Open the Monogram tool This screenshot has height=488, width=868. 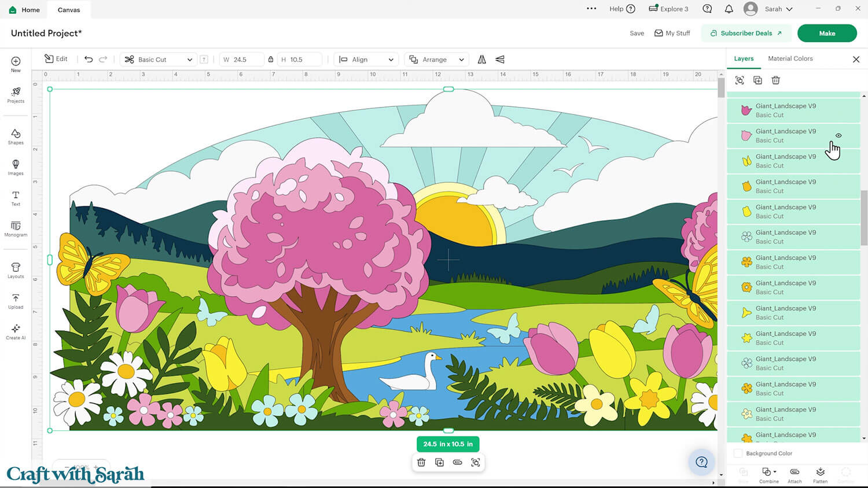[x=16, y=228]
